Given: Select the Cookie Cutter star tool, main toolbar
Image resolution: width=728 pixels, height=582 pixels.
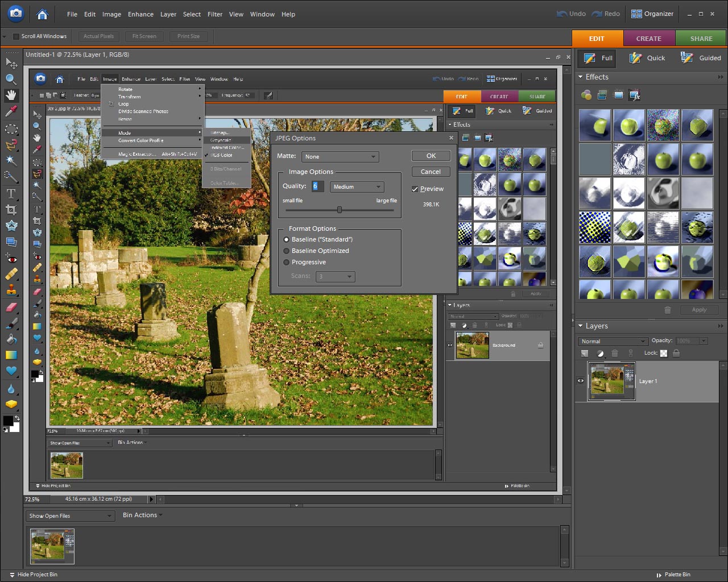Looking at the screenshot, I should point(11,226).
